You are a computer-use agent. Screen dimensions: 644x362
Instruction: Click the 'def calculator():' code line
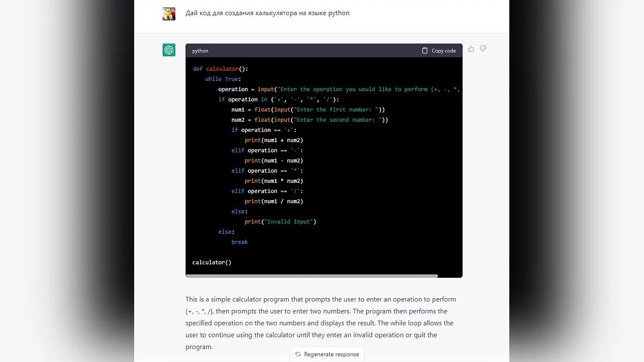[x=221, y=69]
